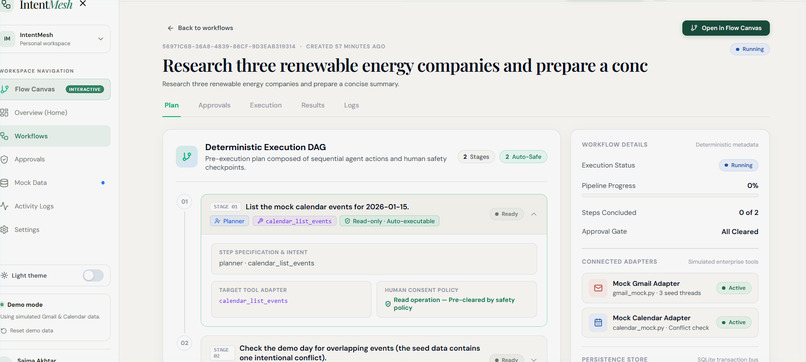Viewport: 806px width, 362px height.
Task: Expand Stage 02 with the chevron
Action: tap(533, 360)
